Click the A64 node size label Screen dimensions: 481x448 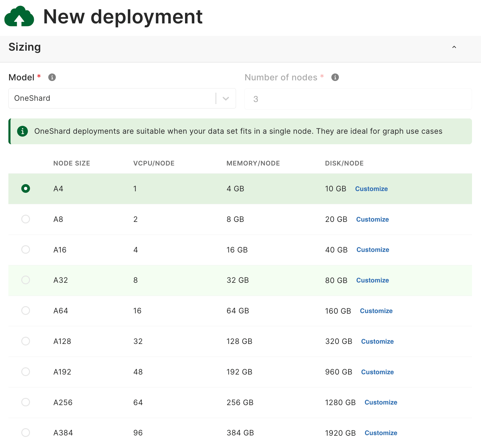click(x=61, y=311)
